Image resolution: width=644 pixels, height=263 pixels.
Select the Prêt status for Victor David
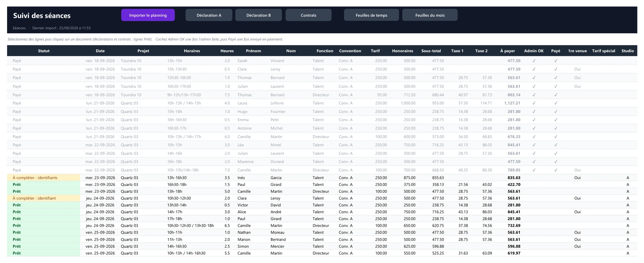[x=44, y=205]
